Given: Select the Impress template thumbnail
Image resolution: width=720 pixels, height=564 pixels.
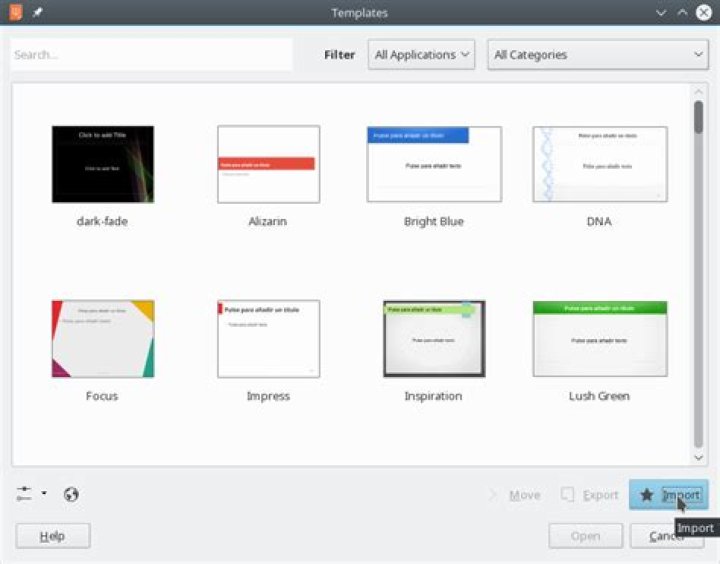Looking at the screenshot, I should tap(269, 338).
